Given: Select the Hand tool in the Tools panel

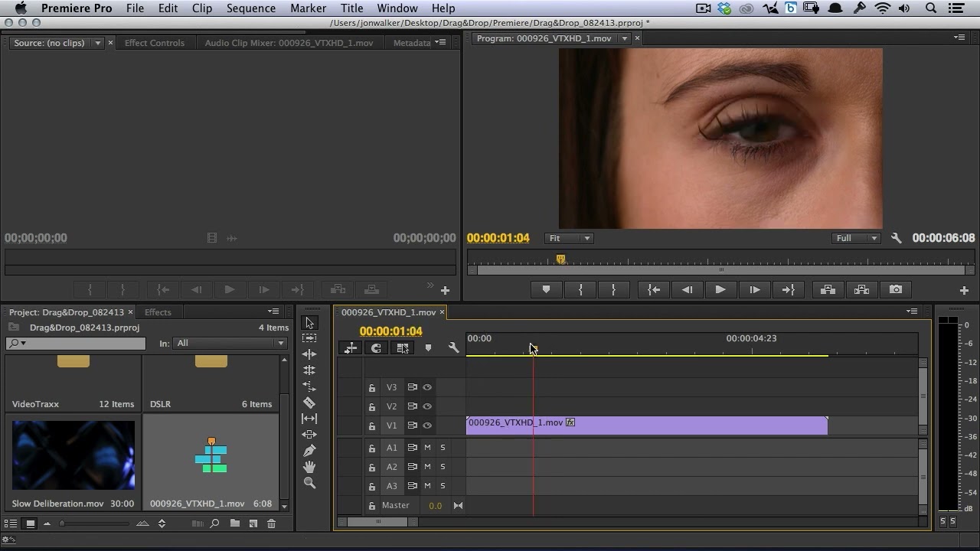Looking at the screenshot, I should pos(309,467).
